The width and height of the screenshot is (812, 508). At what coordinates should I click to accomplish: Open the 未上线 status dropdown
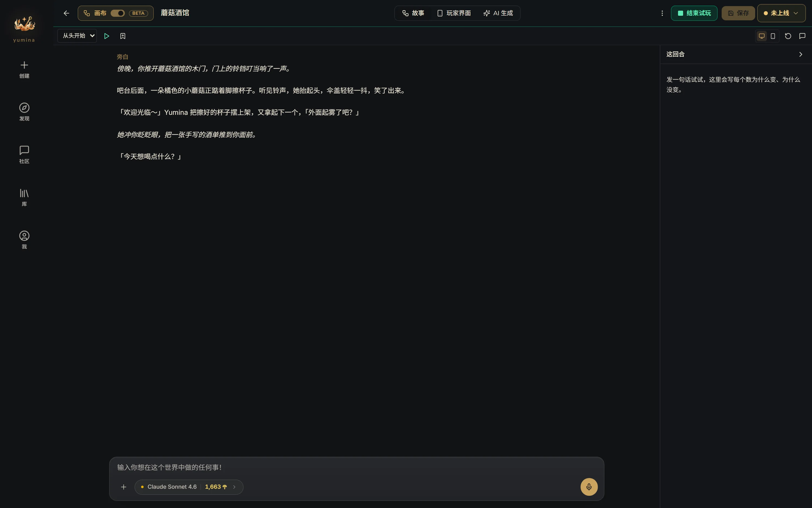tap(781, 13)
